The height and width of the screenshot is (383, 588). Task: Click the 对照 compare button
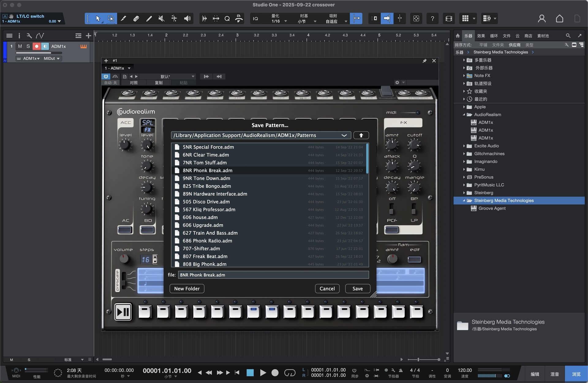click(x=134, y=83)
